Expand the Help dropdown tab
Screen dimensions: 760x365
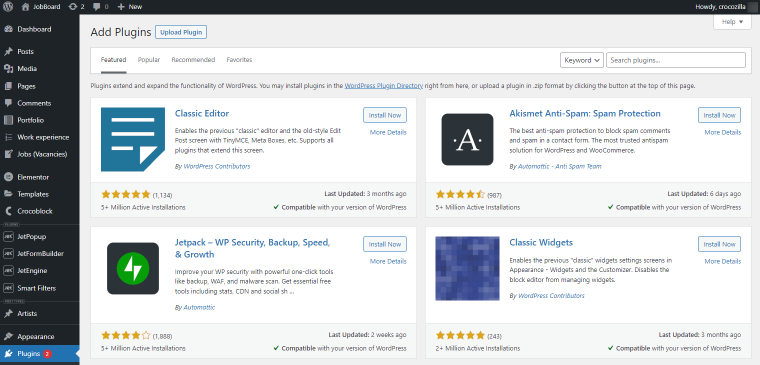tap(732, 22)
